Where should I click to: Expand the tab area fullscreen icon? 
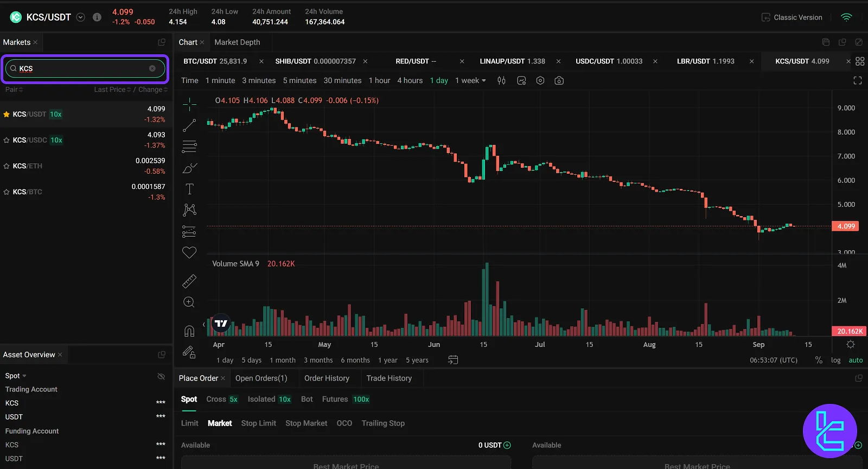pyautogui.click(x=859, y=42)
